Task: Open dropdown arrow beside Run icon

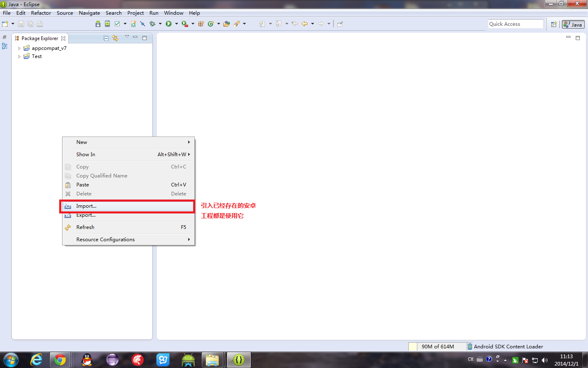Action: (x=176, y=24)
